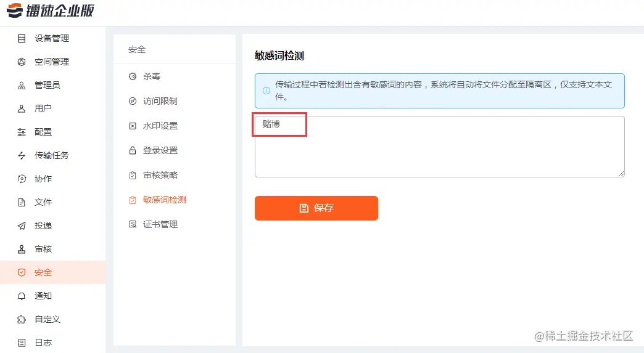Select the 传输任务 lightning icon

[22, 155]
